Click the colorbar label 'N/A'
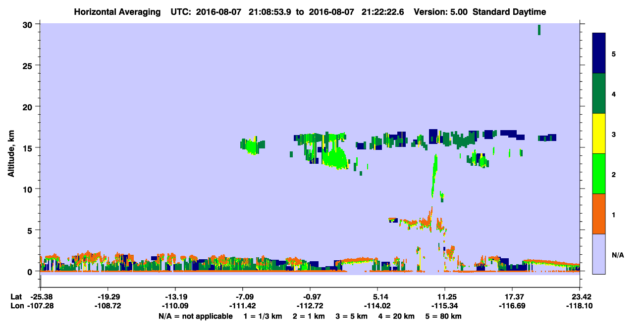This screenshot has width=644, height=330. pyautogui.click(x=617, y=255)
